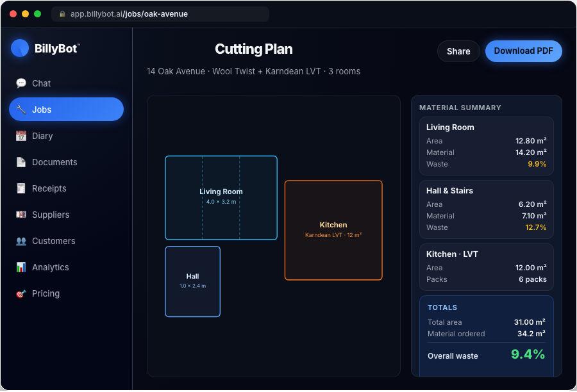Click the '14 Oak Avenue' subtitle text
Viewport: 577px width, 392px height.
click(176, 71)
